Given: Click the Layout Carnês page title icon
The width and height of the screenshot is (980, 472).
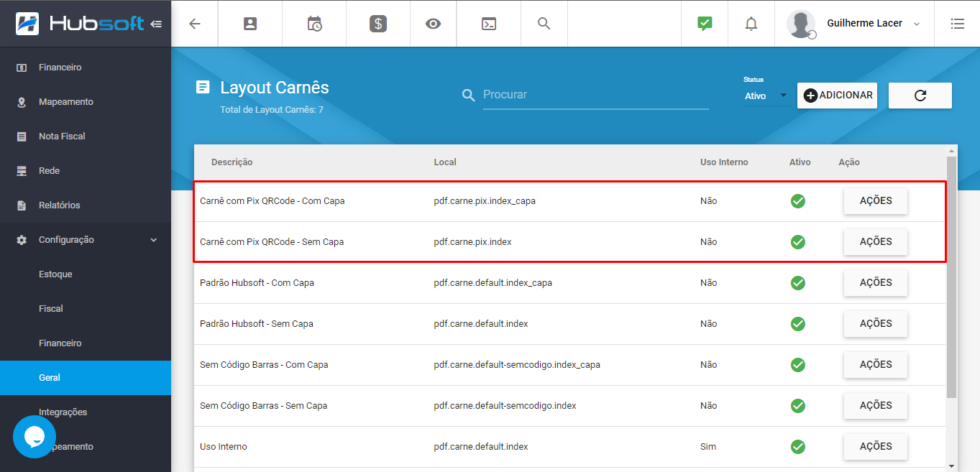Looking at the screenshot, I should [203, 88].
